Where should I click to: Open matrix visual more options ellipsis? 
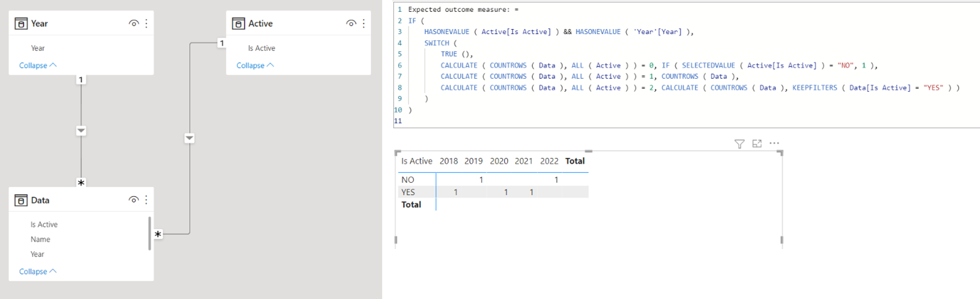(774, 143)
